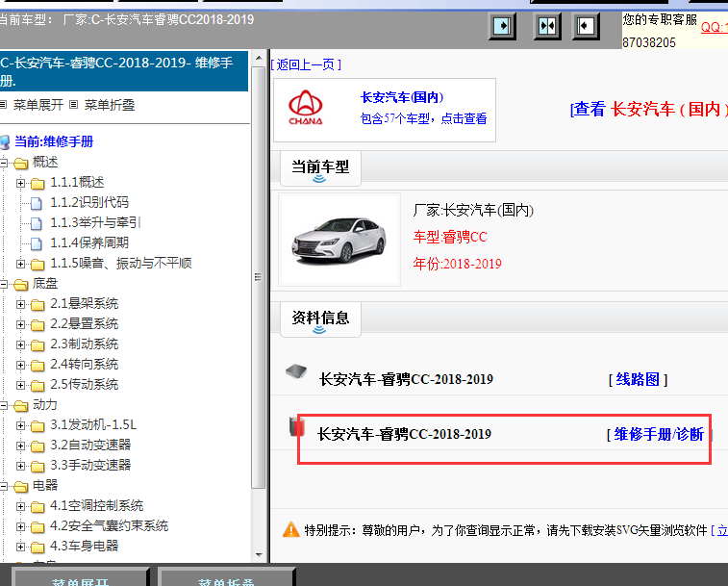
Task: Click the 线路图 row chip icon
Action: (x=296, y=371)
